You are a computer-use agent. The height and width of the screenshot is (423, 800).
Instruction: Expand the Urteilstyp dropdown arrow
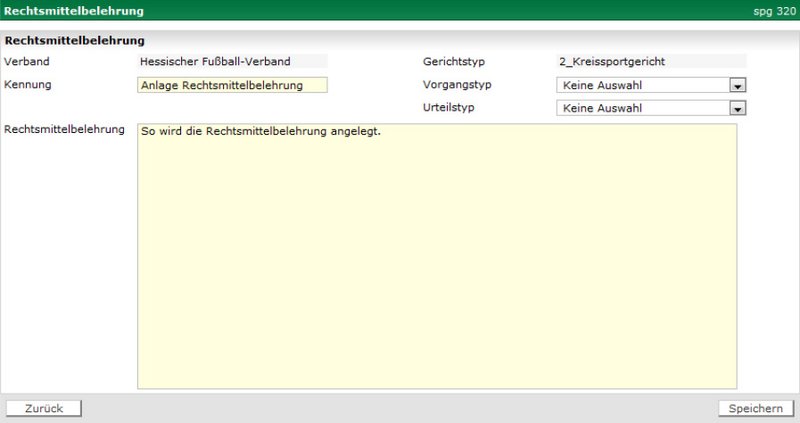coord(737,108)
